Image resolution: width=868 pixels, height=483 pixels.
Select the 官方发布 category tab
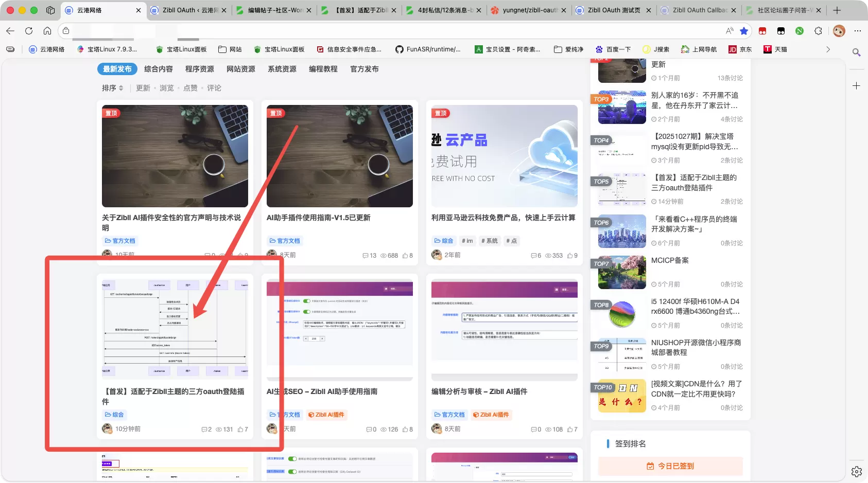(x=364, y=69)
